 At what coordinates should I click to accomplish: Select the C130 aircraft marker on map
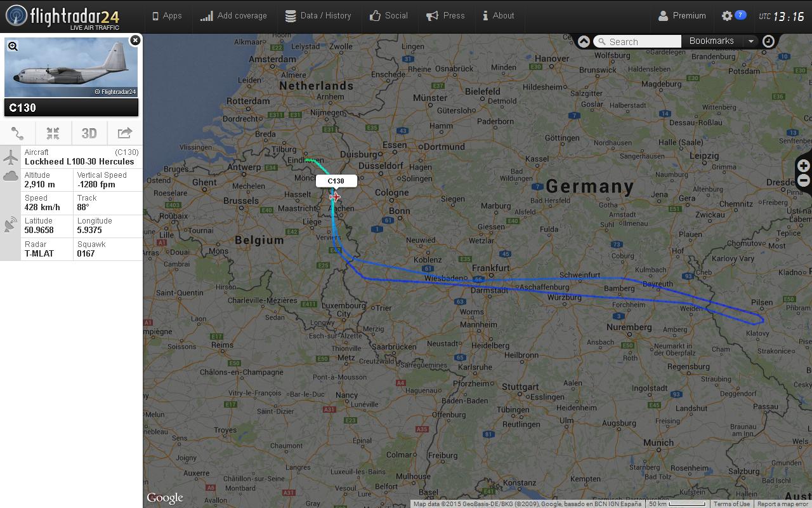point(335,197)
